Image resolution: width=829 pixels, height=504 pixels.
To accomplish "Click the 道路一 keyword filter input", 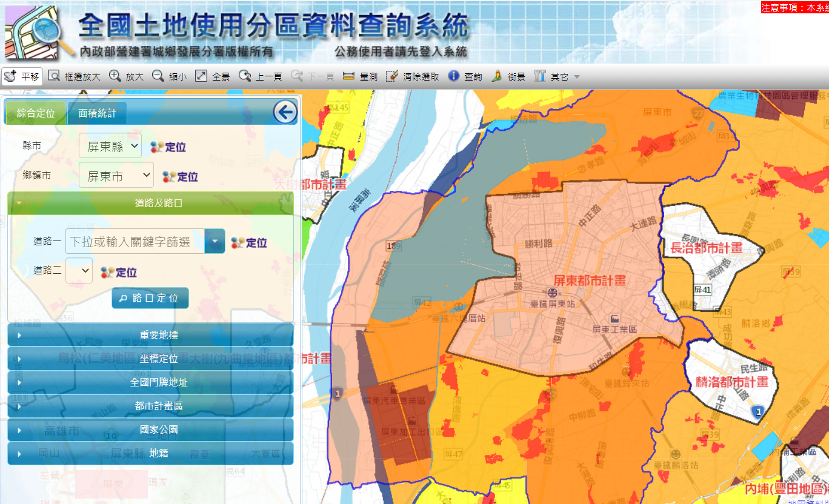I will (135, 242).
